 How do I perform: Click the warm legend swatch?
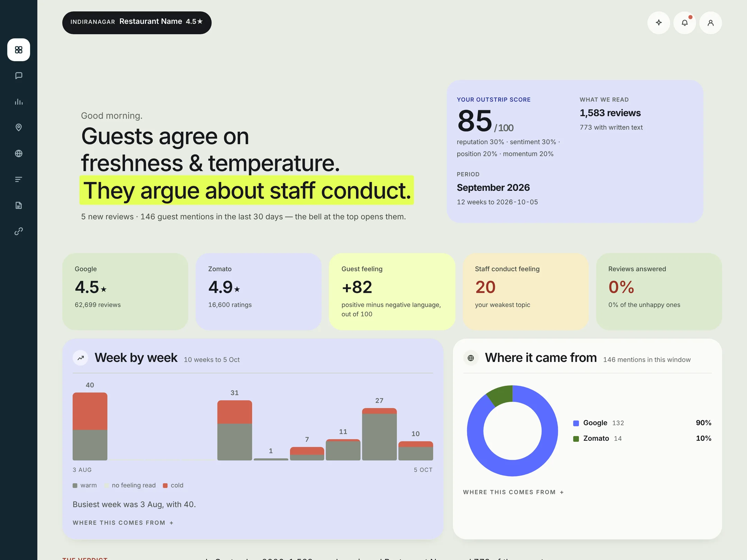pyautogui.click(x=75, y=485)
